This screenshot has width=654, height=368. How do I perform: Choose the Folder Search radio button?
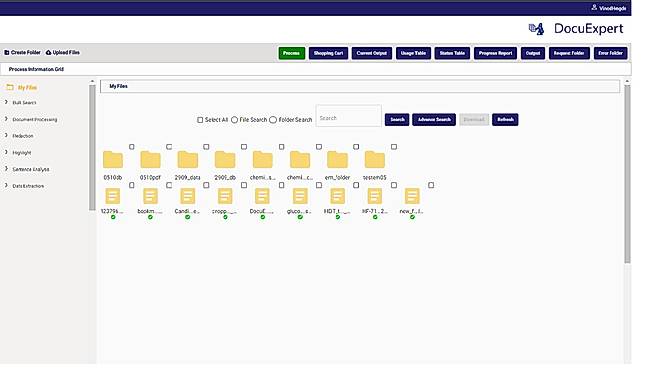[x=273, y=120]
